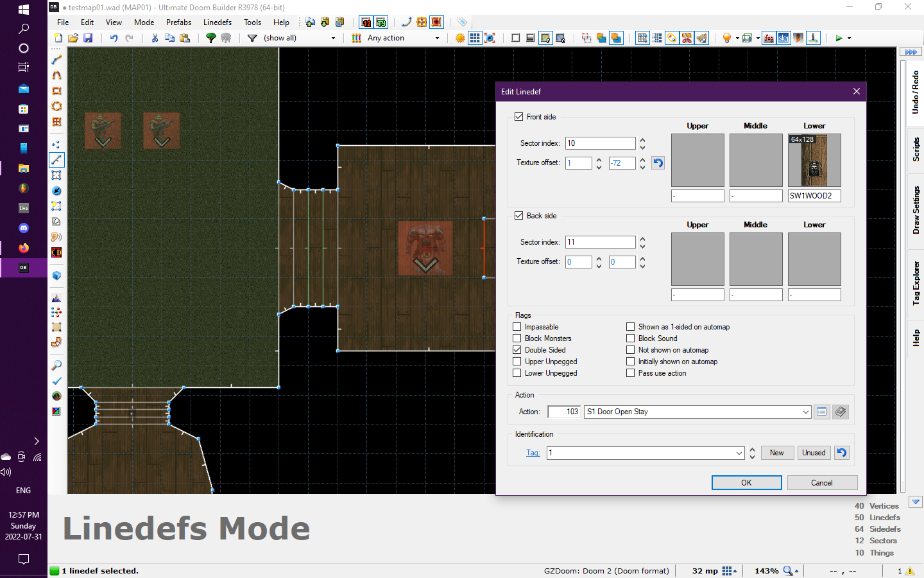Open the (show all) things filter dropdown
The width and height of the screenshot is (924, 578).
tap(333, 39)
